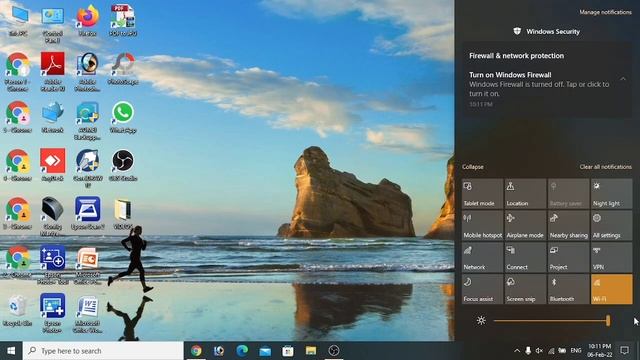The height and width of the screenshot is (360, 640).
Task: Open the PDF to JPG desktop shortcut
Action: (x=123, y=20)
